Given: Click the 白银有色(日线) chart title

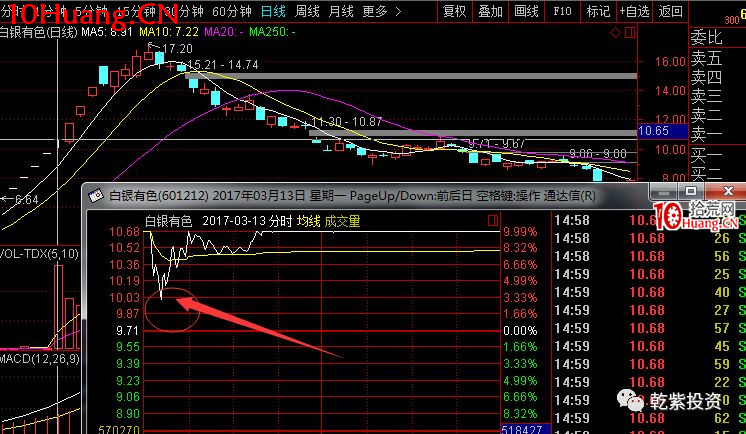Looking at the screenshot, I should coord(39,32).
